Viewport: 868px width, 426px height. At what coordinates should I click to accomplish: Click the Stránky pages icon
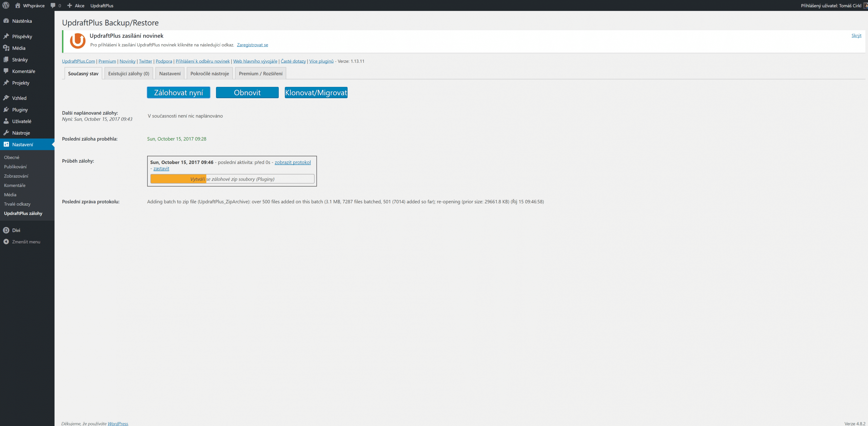click(6, 59)
